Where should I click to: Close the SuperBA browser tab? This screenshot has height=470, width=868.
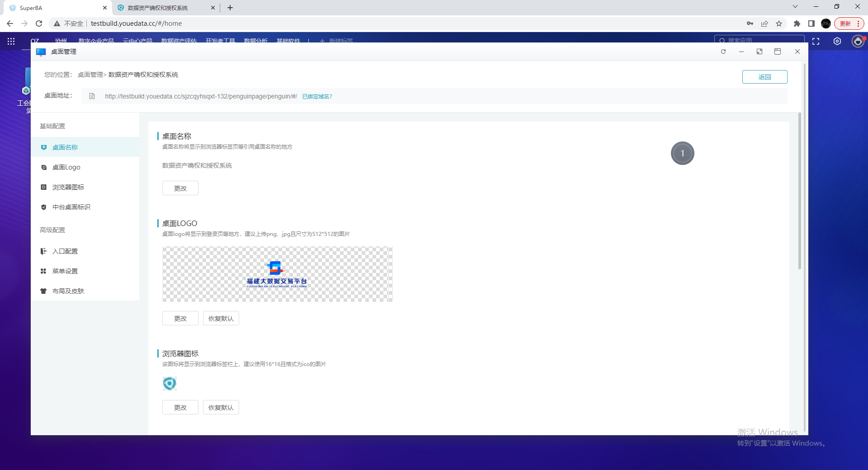click(x=105, y=8)
